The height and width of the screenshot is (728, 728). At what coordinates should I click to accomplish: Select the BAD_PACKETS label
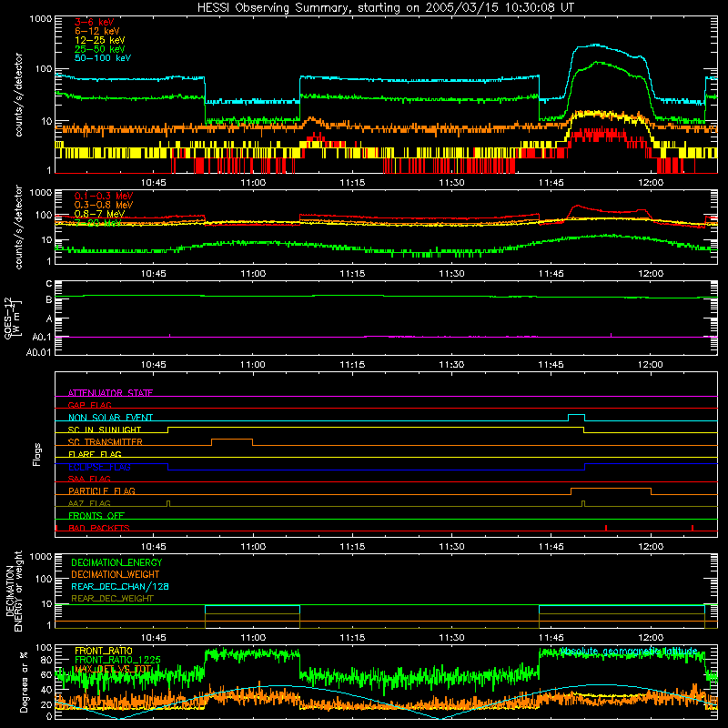pos(99,528)
